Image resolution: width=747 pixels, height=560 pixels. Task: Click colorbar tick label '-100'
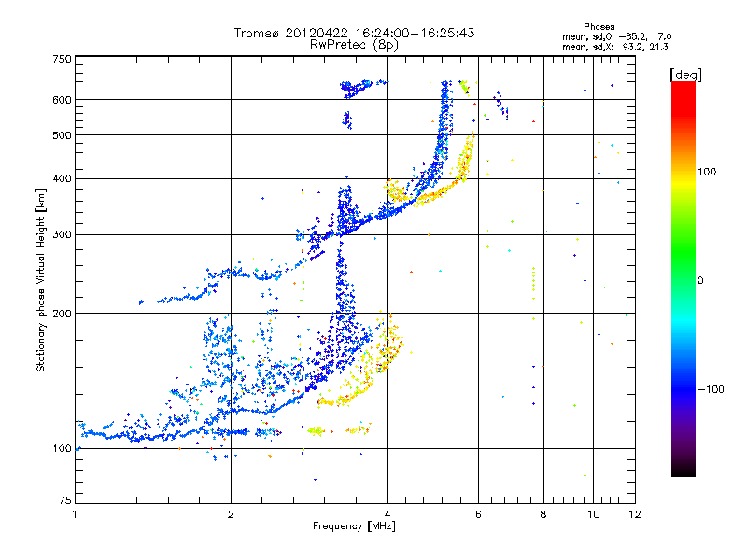coord(712,389)
